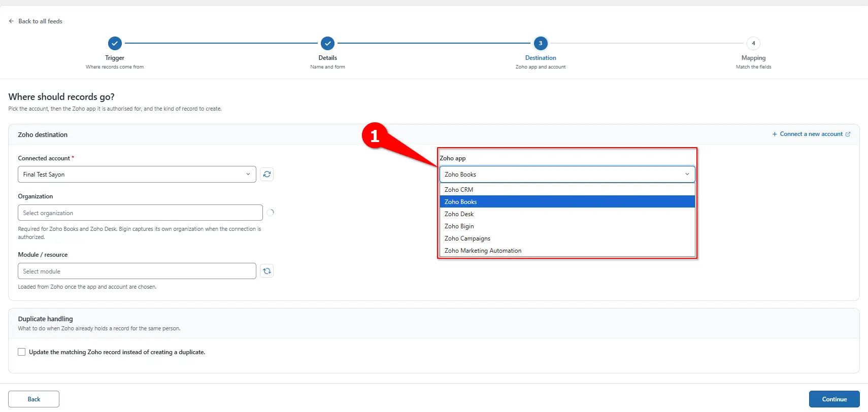The height and width of the screenshot is (412, 868).
Task: Click the 'Where should records go?' heading
Action: click(x=61, y=97)
